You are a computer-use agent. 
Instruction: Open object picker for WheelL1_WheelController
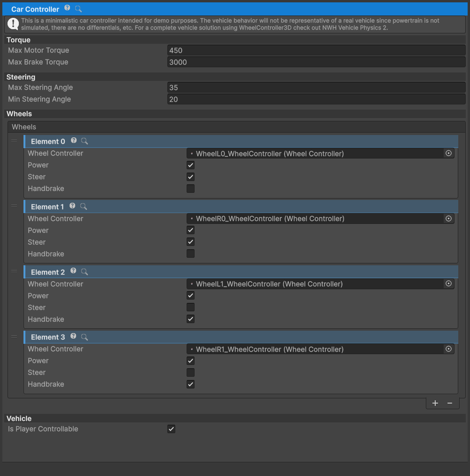pyautogui.click(x=448, y=284)
